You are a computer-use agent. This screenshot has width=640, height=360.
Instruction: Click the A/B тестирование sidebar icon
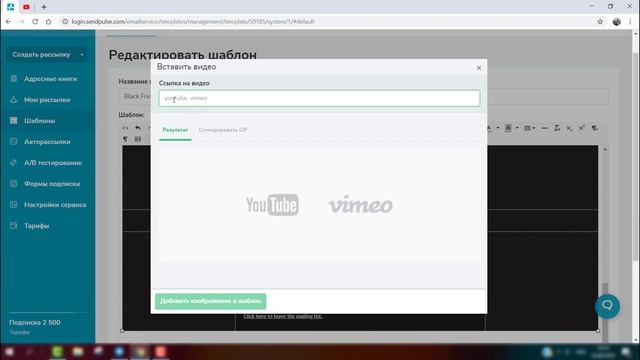(13, 162)
